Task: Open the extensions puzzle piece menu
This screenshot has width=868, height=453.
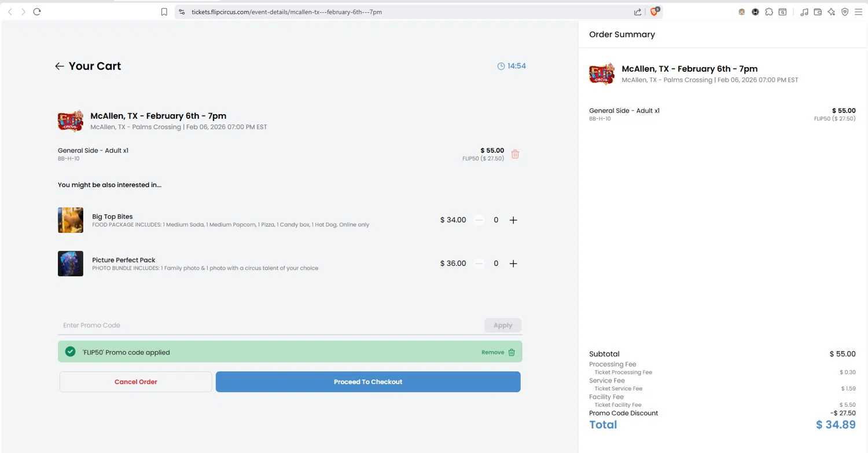Action: (769, 12)
